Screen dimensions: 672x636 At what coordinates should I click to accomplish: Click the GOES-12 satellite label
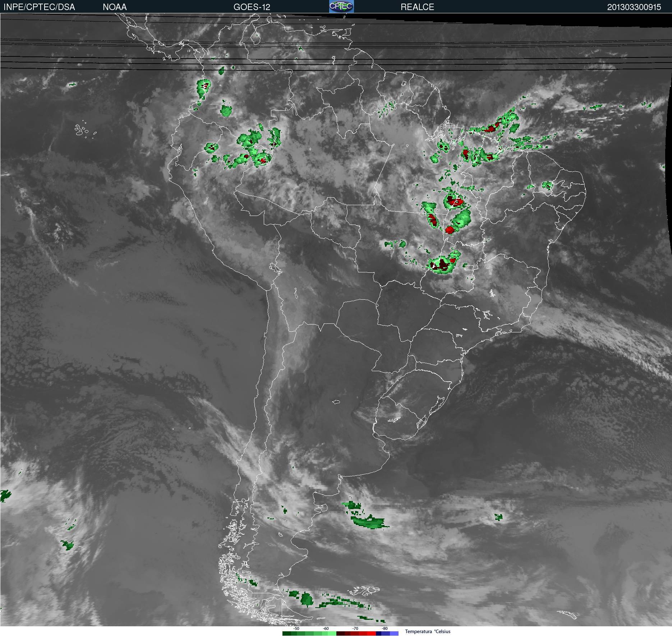[252, 7]
